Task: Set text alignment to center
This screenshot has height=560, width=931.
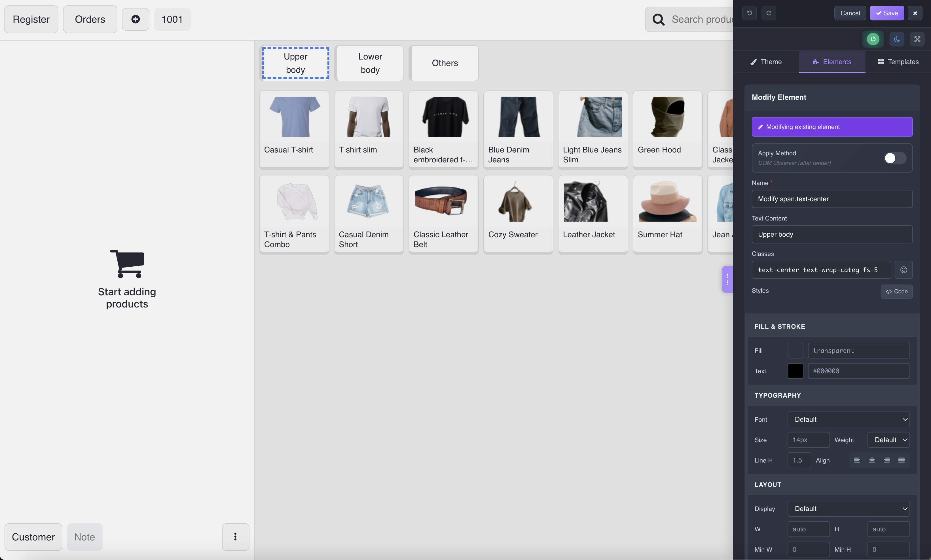Action: coord(872,460)
